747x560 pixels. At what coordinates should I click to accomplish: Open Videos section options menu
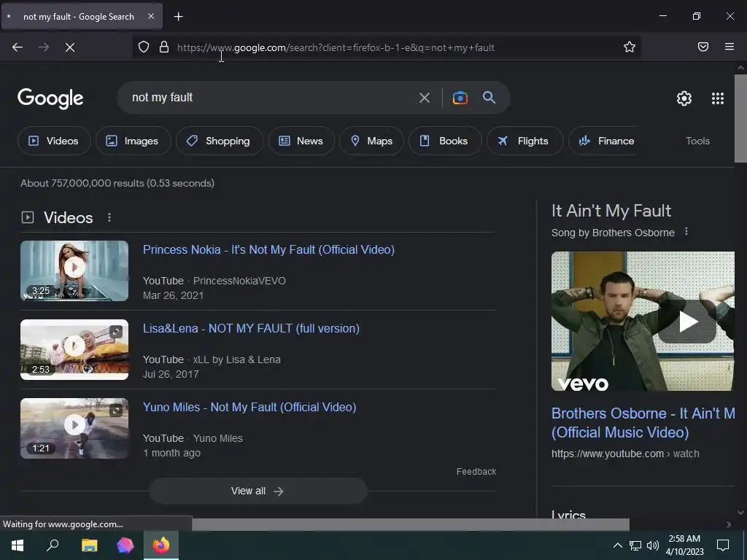tap(109, 217)
